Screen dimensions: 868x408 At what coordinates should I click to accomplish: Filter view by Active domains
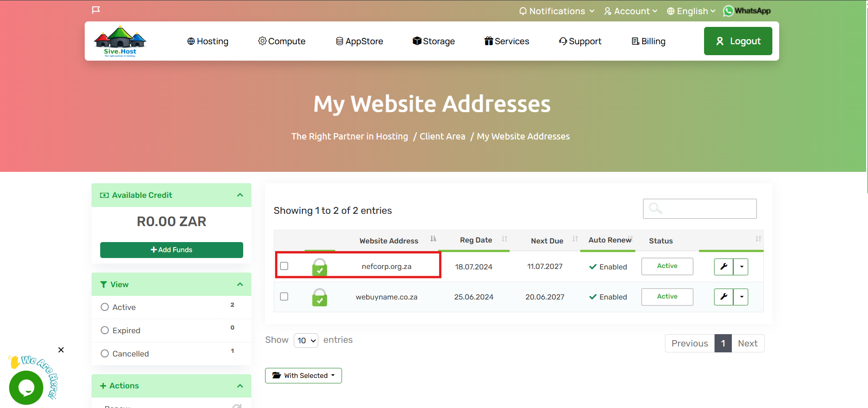[105, 307]
